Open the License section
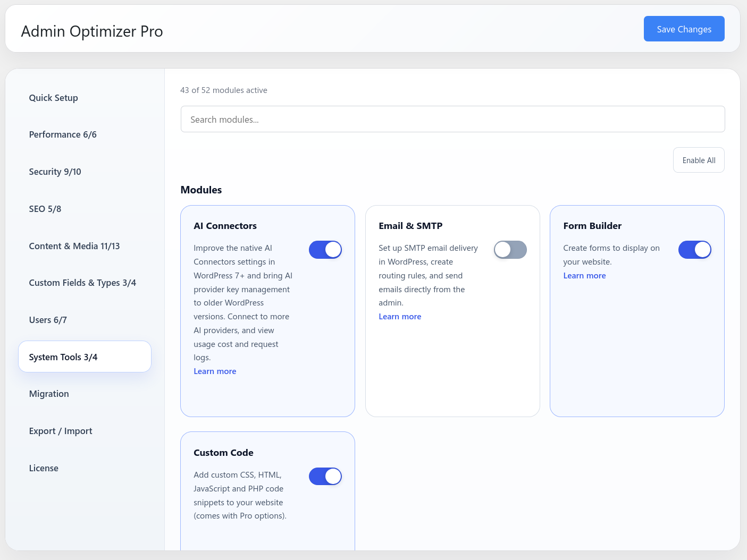 tap(85, 468)
